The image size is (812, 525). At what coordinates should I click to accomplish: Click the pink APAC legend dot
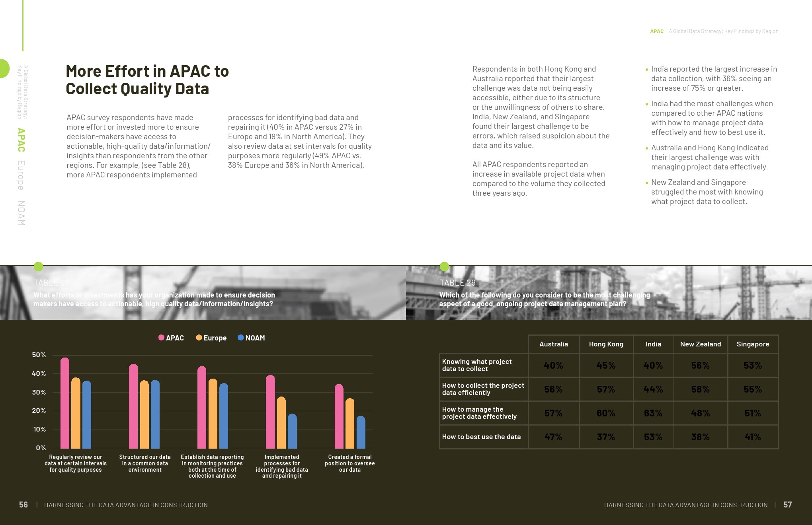(x=161, y=338)
